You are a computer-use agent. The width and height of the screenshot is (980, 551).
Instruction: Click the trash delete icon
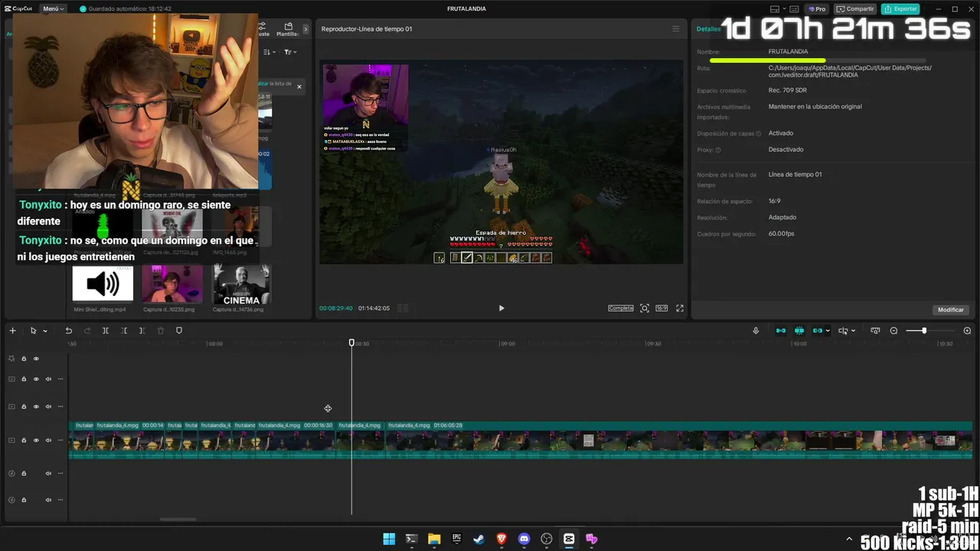[161, 331]
